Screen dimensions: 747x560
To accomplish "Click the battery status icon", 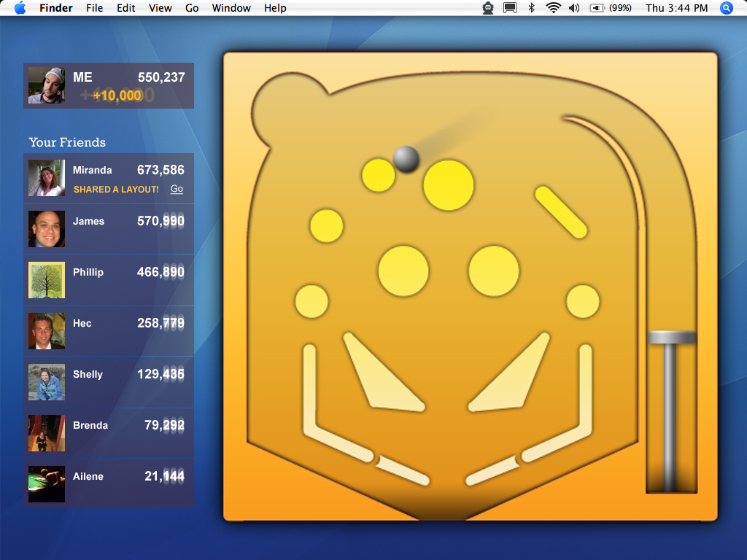I will tap(598, 8).
